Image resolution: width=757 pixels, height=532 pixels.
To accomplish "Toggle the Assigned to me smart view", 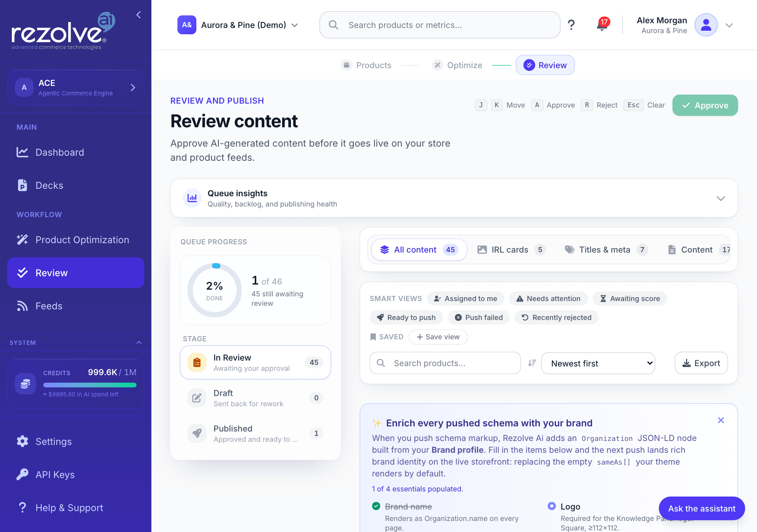I will (x=466, y=299).
